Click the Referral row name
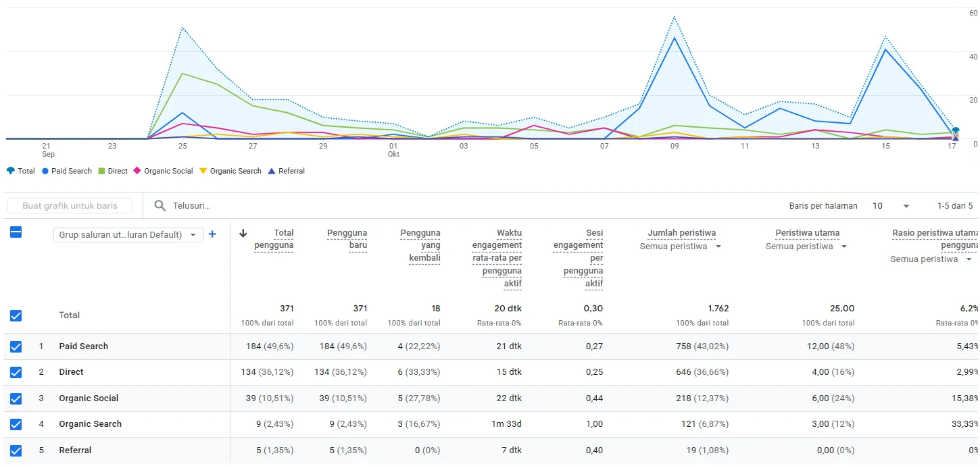This screenshot has width=980, height=466. (x=75, y=450)
